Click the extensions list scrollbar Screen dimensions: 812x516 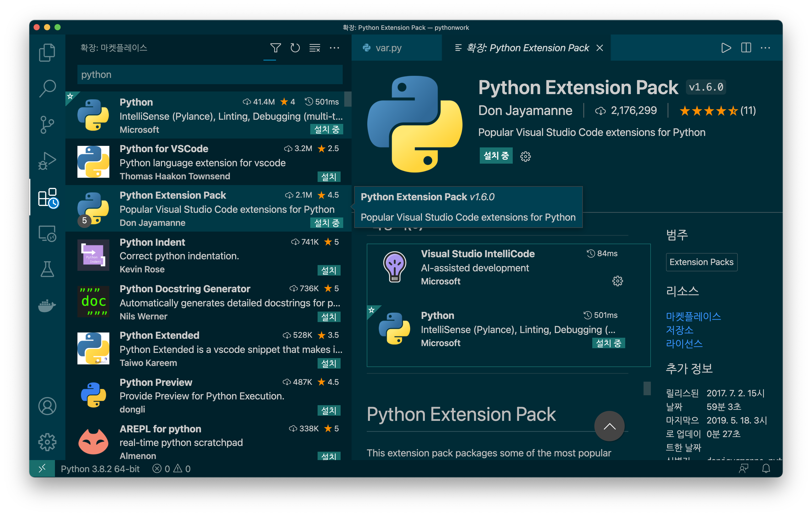click(348, 99)
